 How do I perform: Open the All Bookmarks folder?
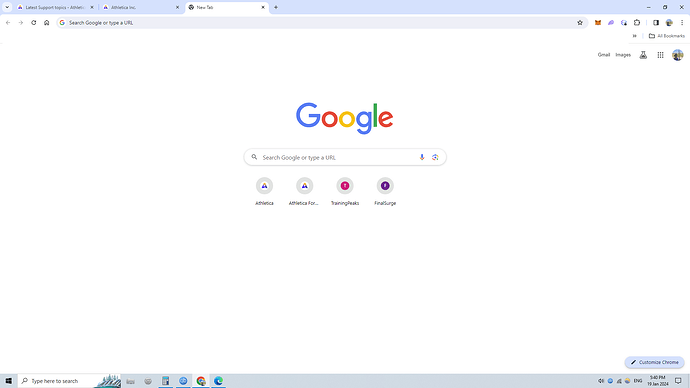pos(667,36)
